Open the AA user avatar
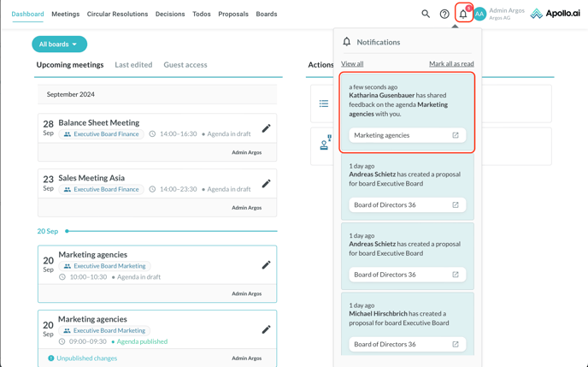588x367 pixels. [479, 14]
